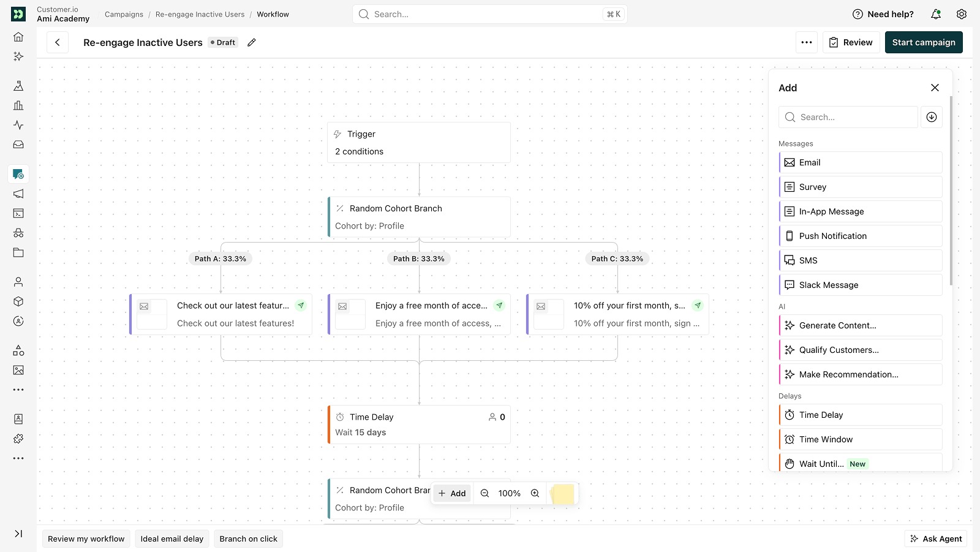Click the Add button in canvas toolbar
Viewport: 980px width, 552px height.
tap(452, 493)
